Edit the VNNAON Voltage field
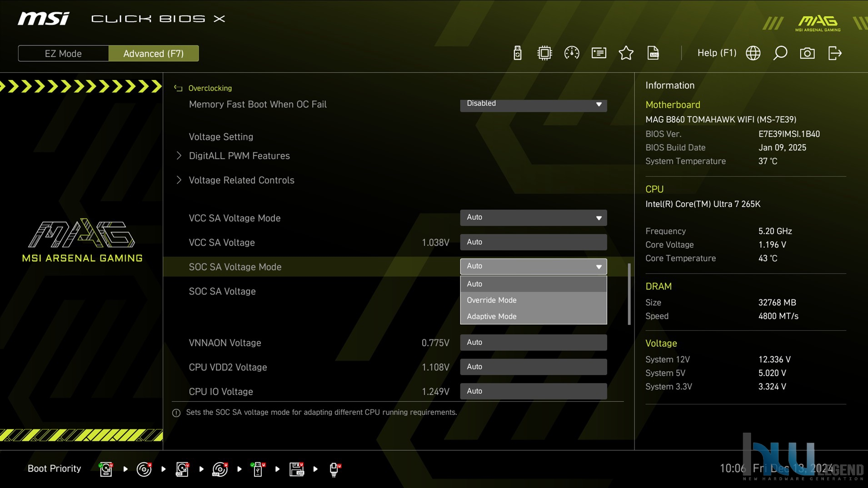 [x=533, y=343]
